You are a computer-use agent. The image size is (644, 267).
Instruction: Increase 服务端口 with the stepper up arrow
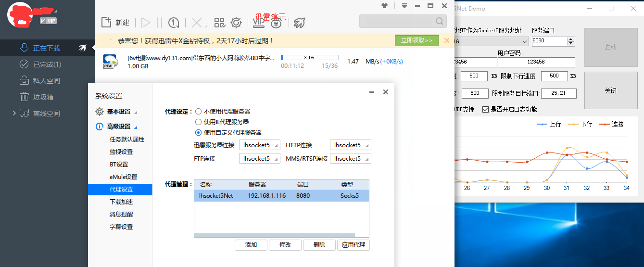571,39
